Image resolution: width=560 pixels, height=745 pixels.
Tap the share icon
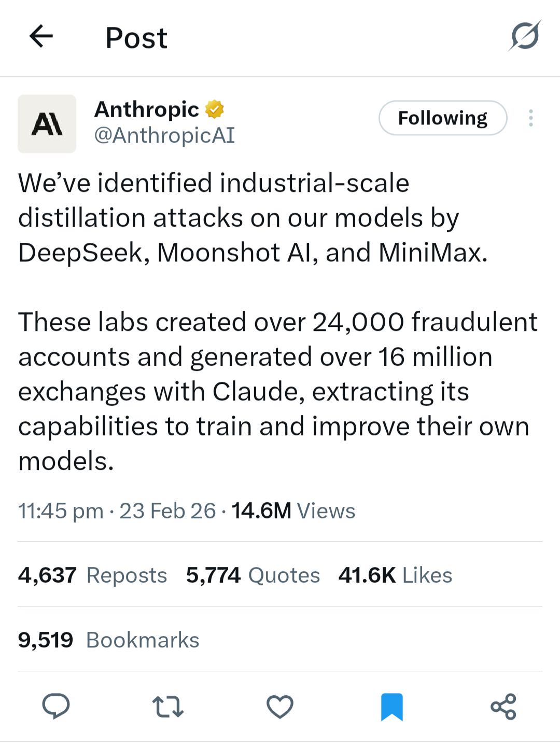503,707
